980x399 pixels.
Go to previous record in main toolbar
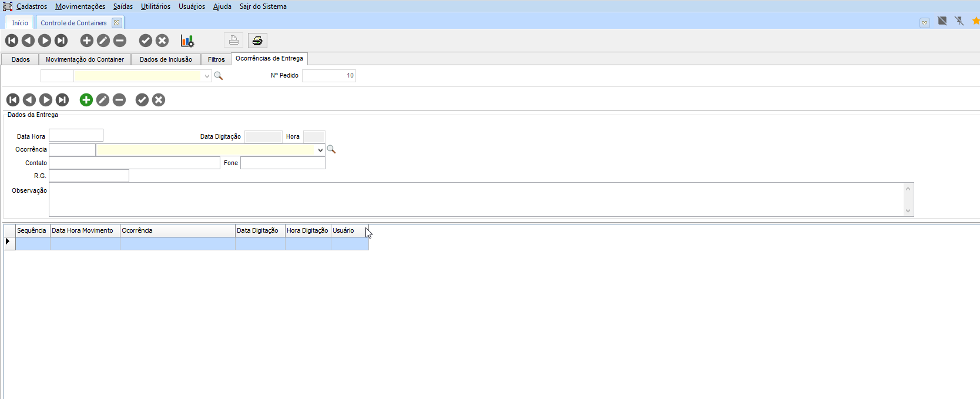click(28, 41)
